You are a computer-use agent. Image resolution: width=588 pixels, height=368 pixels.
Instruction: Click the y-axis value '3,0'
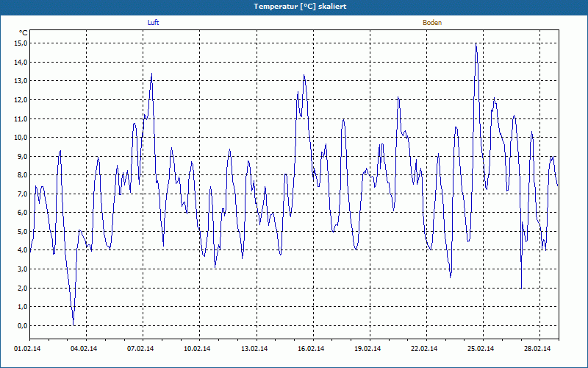tap(22, 269)
